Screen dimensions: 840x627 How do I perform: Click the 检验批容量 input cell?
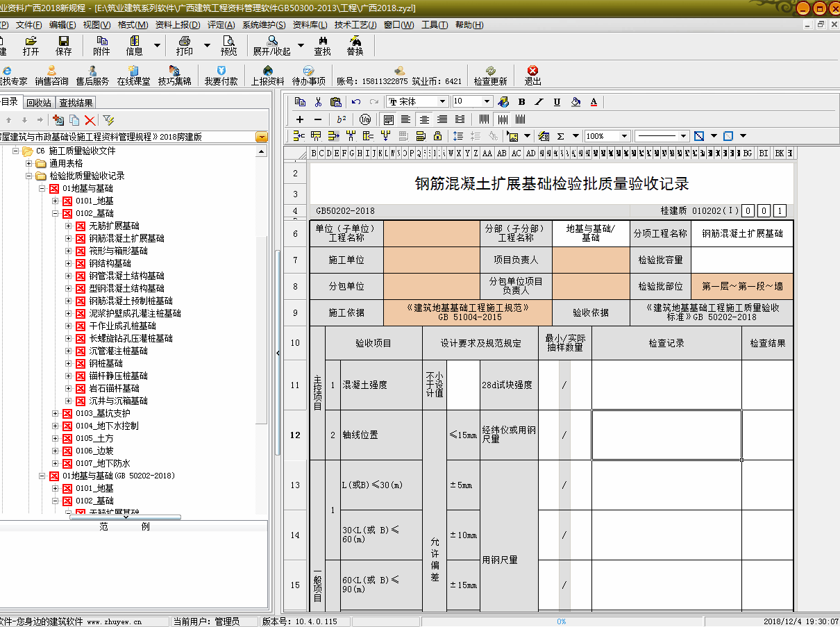741,260
